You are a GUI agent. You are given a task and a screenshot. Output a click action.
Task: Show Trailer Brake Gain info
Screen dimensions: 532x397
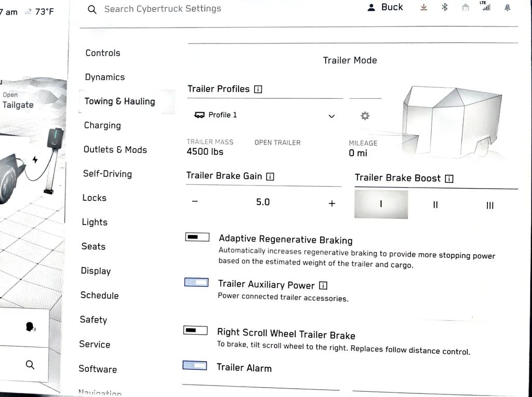click(270, 177)
